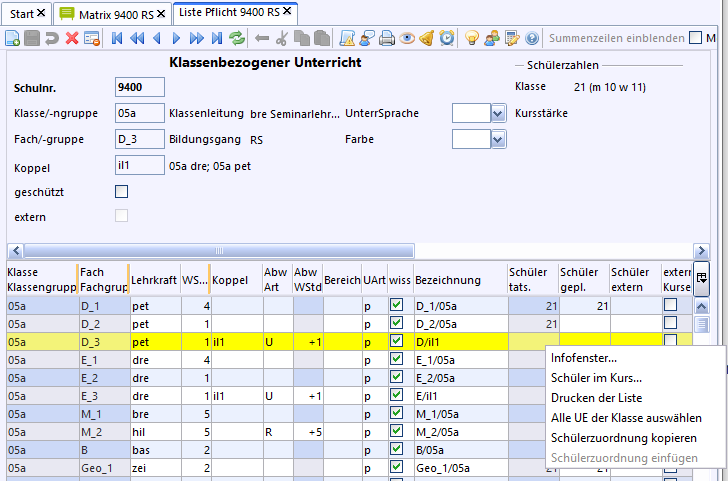Close the Matrix 9400 RS tab
Screen dimensions: 728x481
pyautogui.click(x=161, y=14)
